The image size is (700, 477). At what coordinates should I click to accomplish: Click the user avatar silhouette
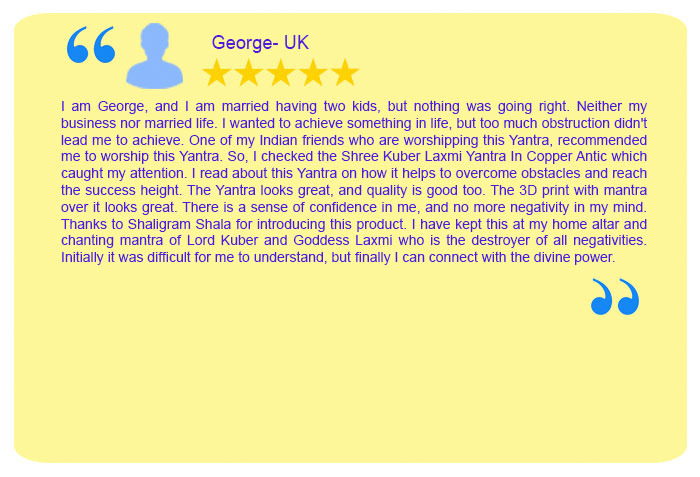[x=154, y=56]
